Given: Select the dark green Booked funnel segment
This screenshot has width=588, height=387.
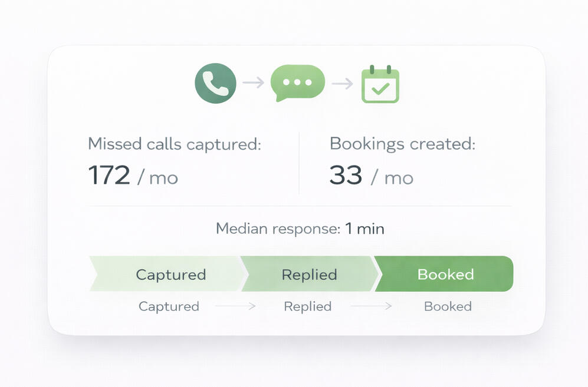Looking at the screenshot, I should click(x=445, y=274).
